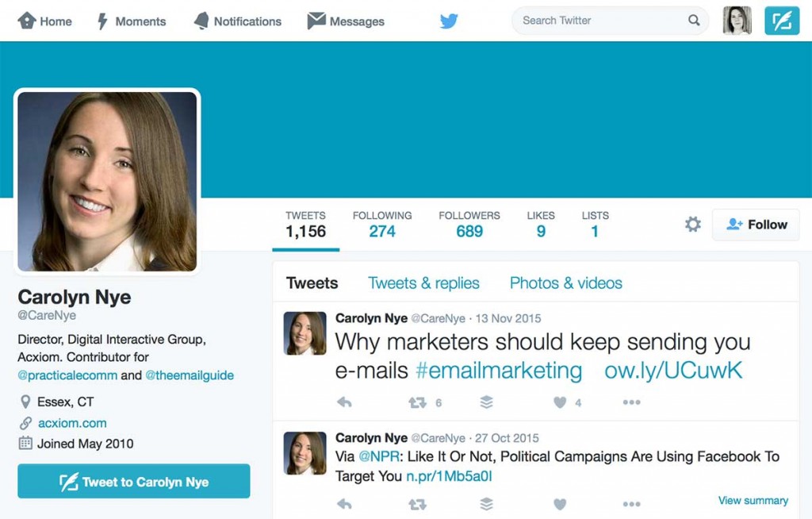View the Likes count 9
The width and height of the screenshot is (812, 519).
541,225
